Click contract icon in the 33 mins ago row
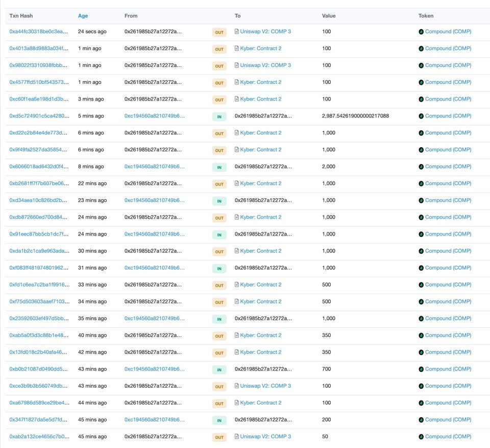The width and height of the screenshot is (490, 448). (x=236, y=285)
